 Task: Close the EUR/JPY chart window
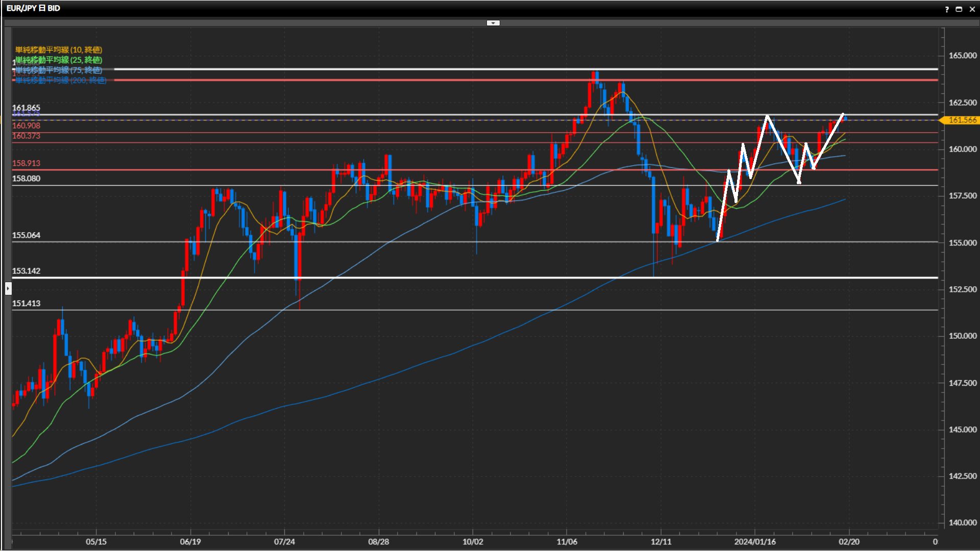972,9
